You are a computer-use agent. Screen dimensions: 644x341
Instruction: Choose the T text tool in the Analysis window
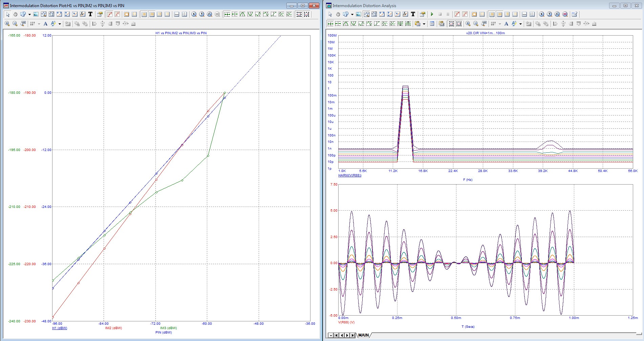tap(413, 14)
